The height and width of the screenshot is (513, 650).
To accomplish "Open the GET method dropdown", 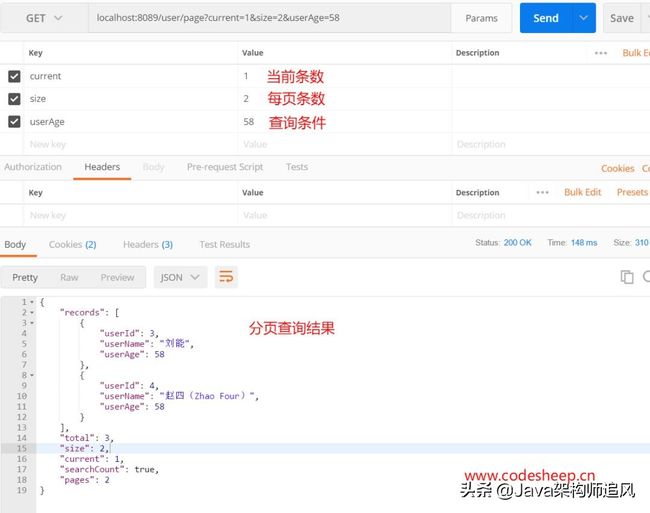I will (x=44, y=18).
